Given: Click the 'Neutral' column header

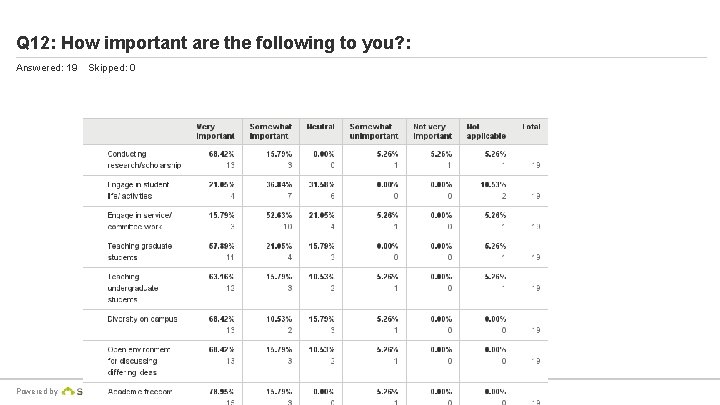Looking at the screenshot, I should 320,127.
